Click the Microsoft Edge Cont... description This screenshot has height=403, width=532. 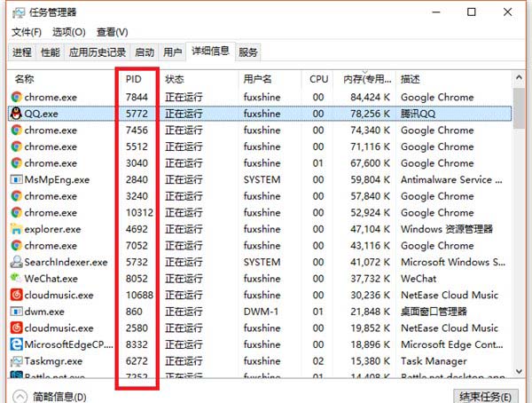[452, 344]
